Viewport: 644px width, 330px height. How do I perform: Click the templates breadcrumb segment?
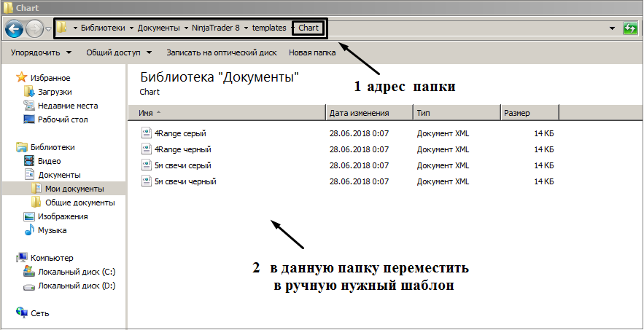(x=269, y=28)
